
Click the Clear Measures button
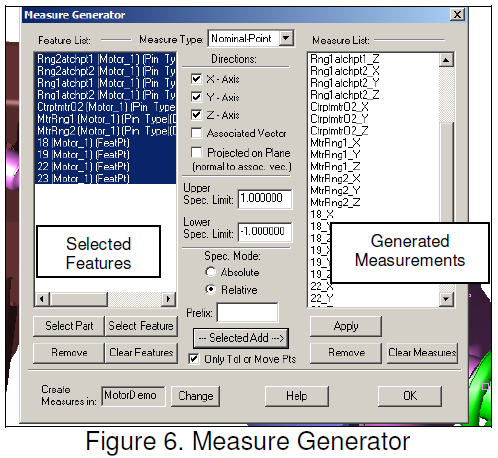[x=422, y=353]
